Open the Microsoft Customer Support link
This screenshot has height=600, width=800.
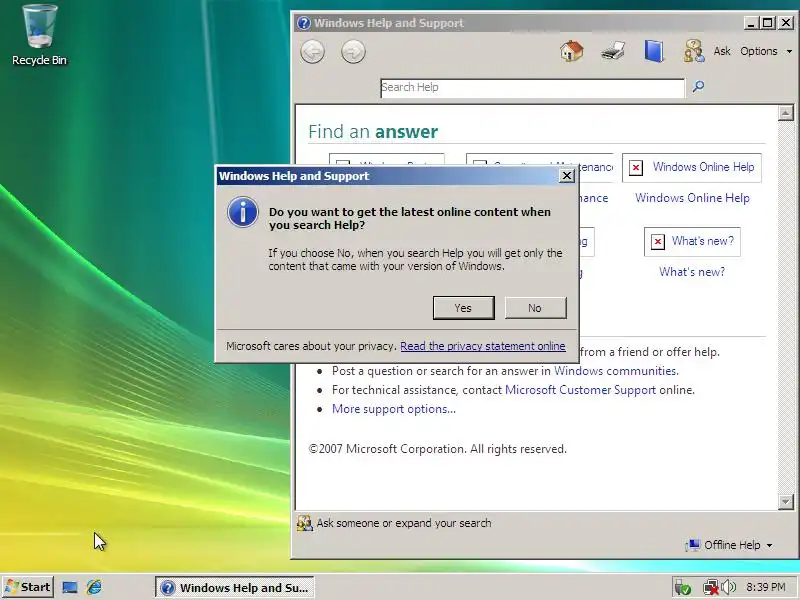click(x=580, y=390)
